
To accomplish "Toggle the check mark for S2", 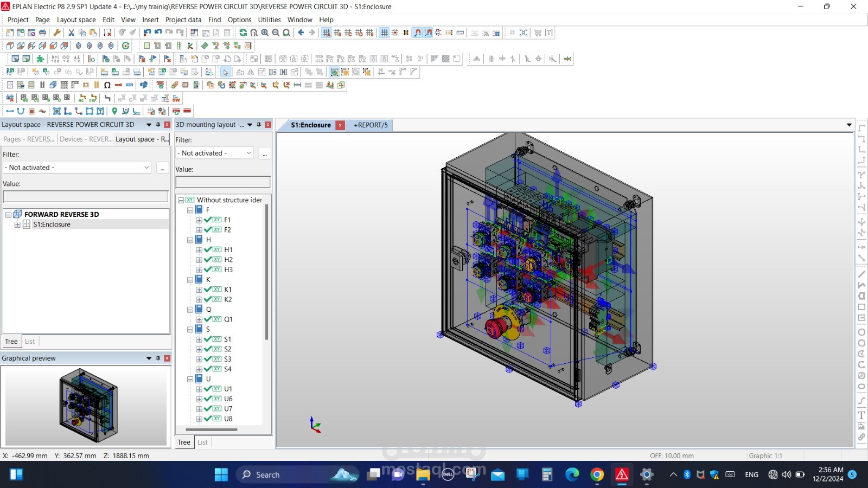I will click(208, 349).
